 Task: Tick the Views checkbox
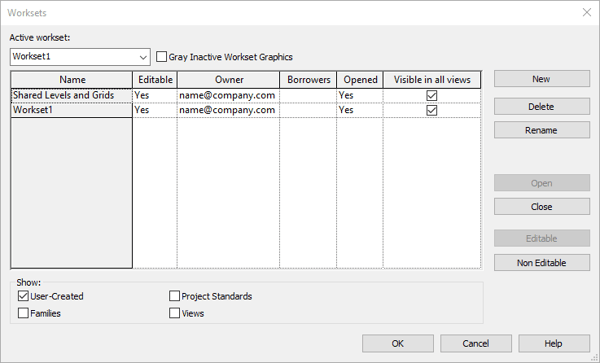(x=174, y=313)
